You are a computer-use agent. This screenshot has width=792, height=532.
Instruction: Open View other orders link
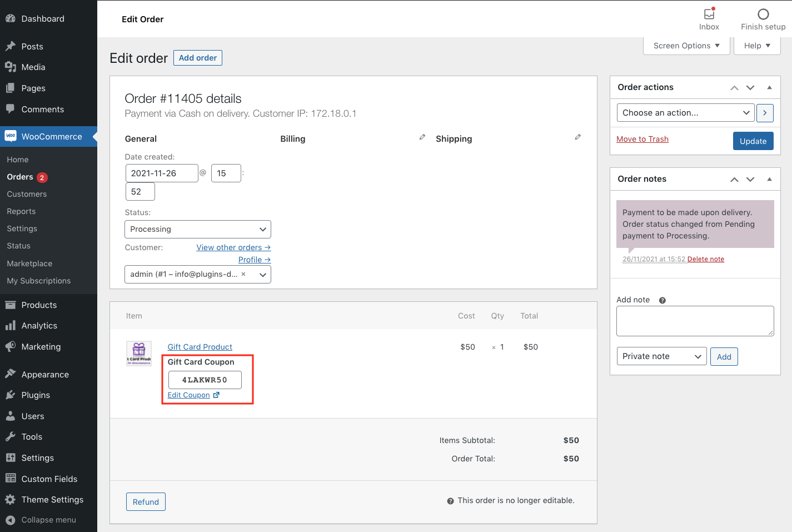[233, 247]
